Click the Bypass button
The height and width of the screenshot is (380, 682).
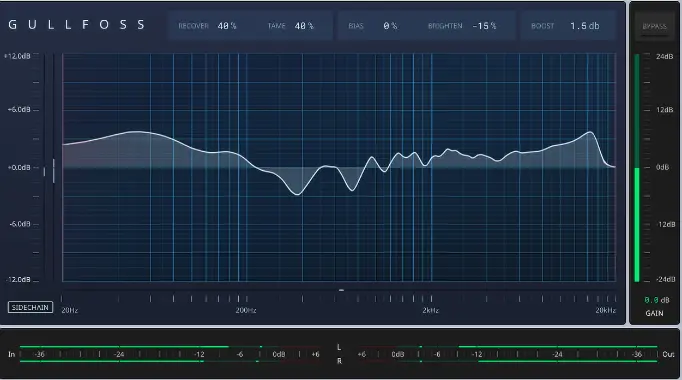[654, 27]
